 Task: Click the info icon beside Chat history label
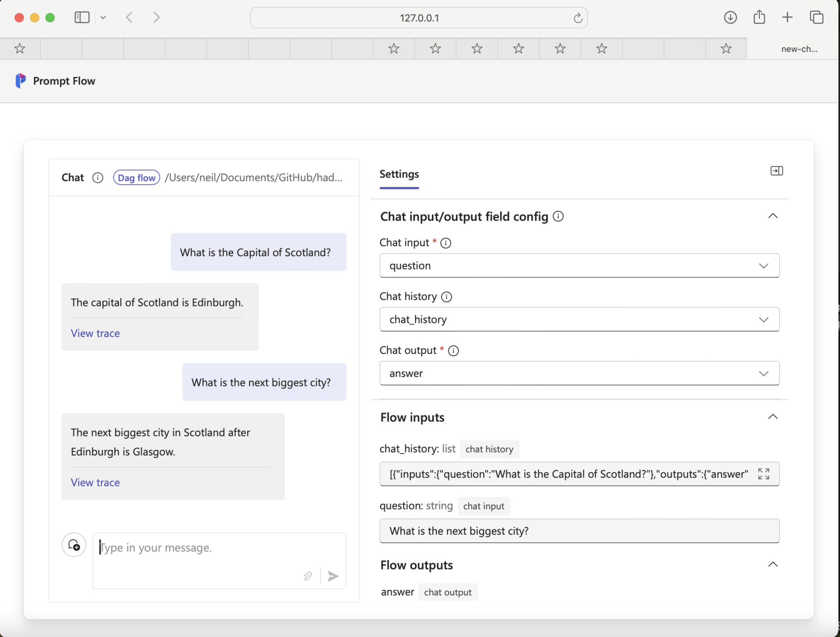pyautogui.click(x=447, y=297)
